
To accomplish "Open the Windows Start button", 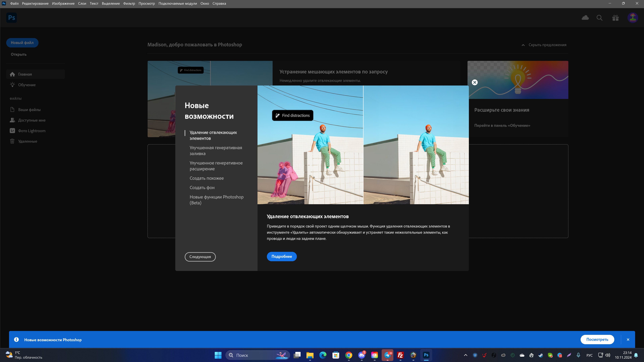I will tap(218, 355).
